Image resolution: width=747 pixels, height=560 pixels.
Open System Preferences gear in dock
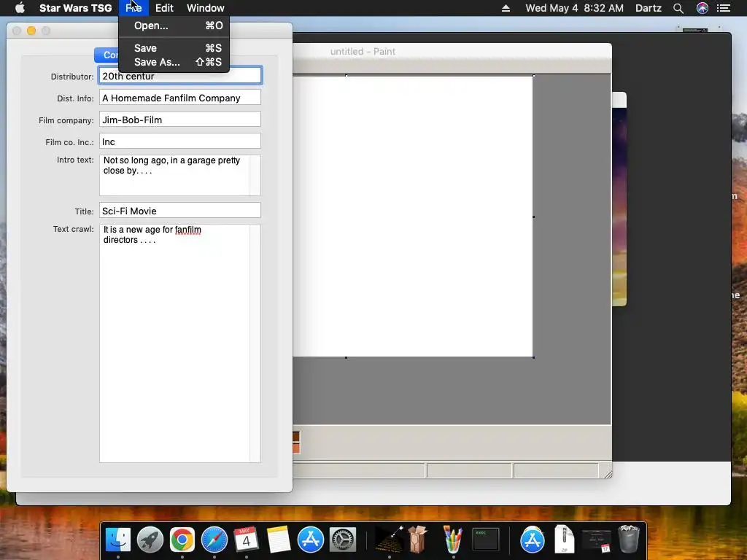pos(343,540)
